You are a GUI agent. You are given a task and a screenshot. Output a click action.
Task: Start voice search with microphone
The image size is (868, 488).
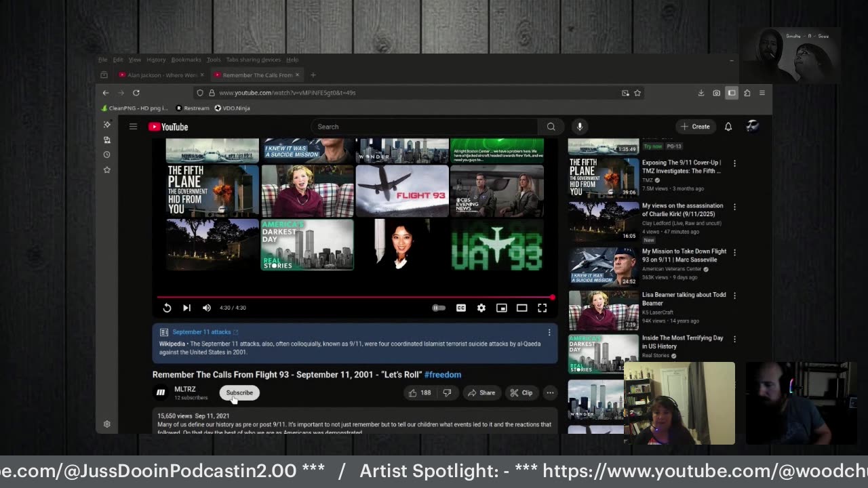tap(580, 127)
